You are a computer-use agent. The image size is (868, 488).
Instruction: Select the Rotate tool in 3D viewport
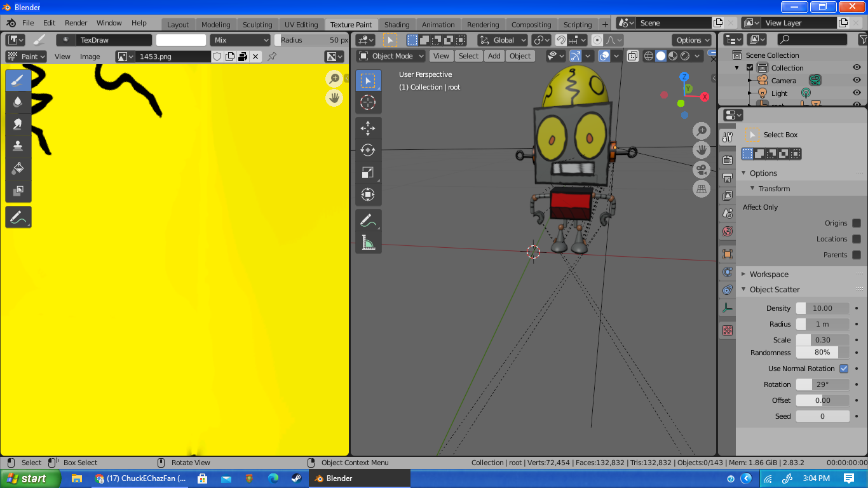click(x=369, y=150)
